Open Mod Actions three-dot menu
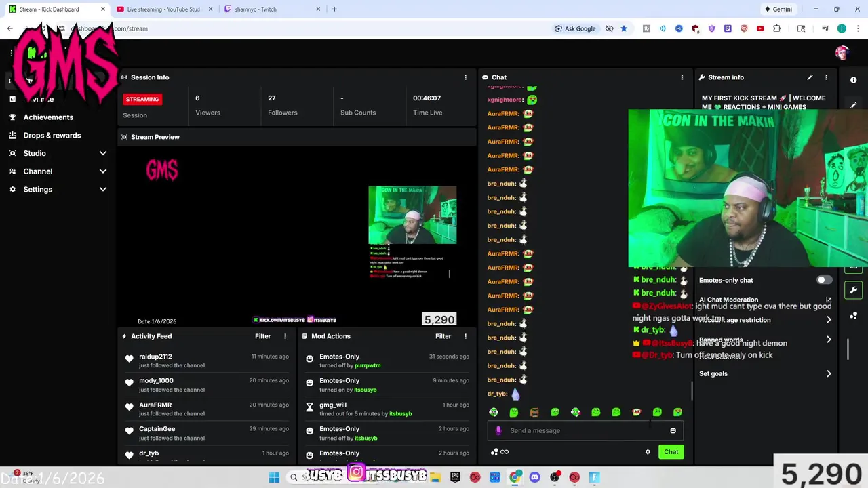The image size is (868, 488). pyautogui.click(x=465, y=336)
